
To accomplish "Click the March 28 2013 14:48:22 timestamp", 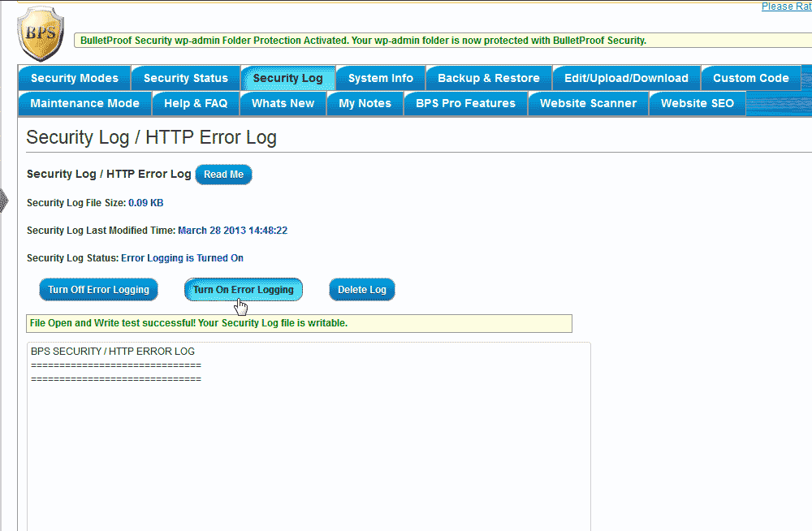I will point(232,231).
